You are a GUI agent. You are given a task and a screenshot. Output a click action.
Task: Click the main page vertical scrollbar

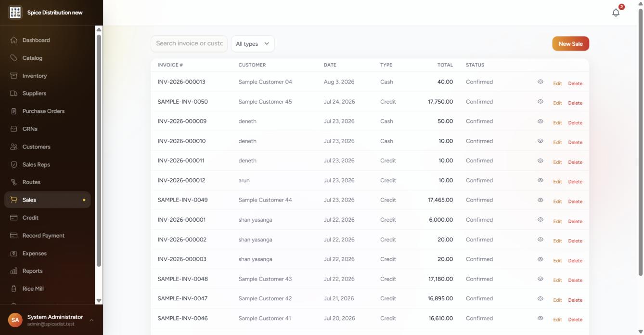click(x=640, y=141)
